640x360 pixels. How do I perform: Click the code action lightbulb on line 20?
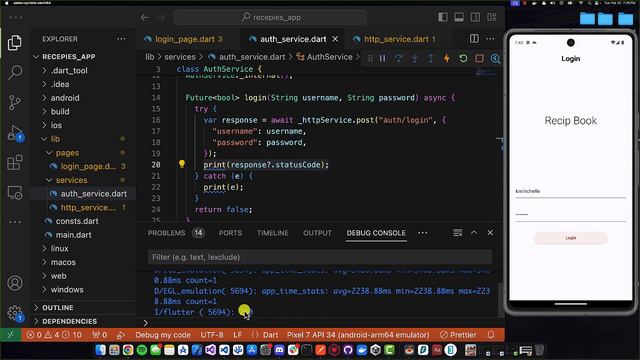pyautogui.click(x=182, y=164)
